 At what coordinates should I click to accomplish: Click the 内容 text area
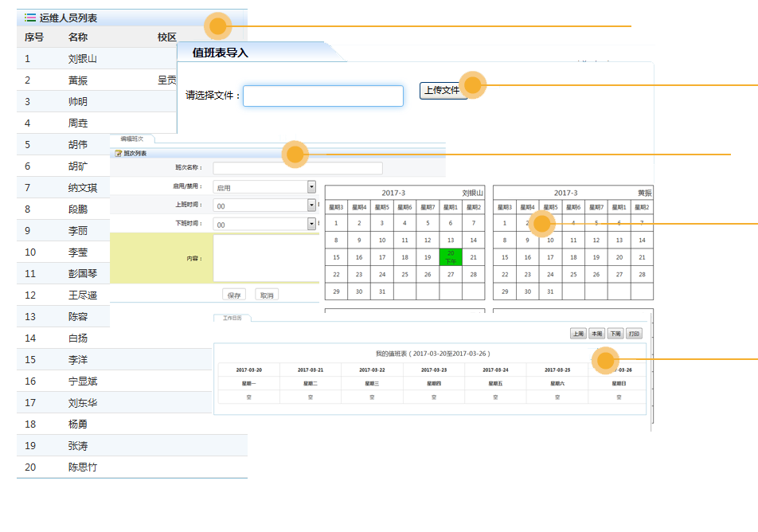coord(264,258)
